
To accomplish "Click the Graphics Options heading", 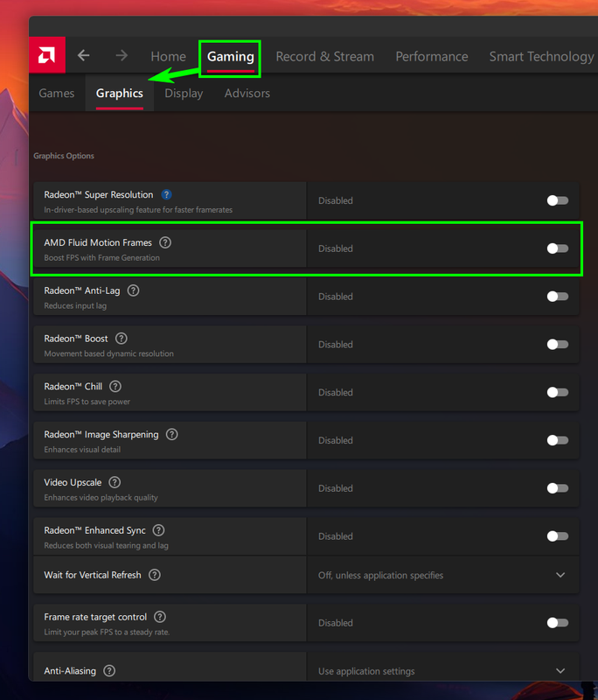I will (x=64, y=156).
